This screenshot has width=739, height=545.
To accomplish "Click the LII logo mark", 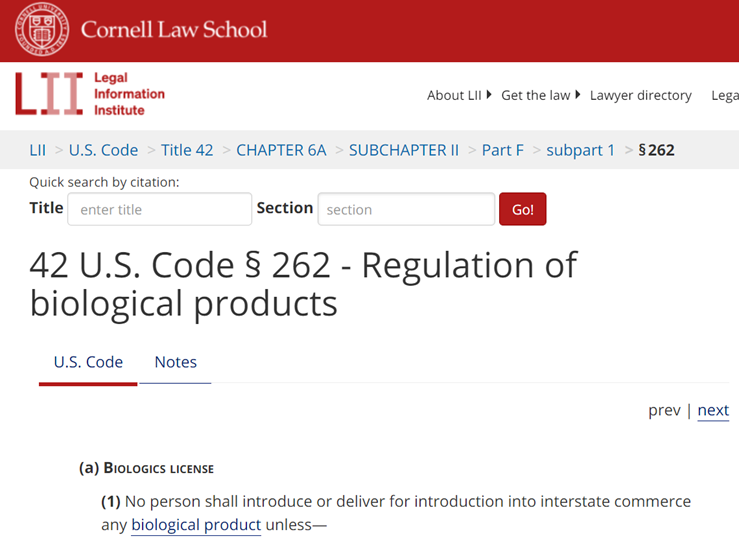I will [x=49, y=94].
